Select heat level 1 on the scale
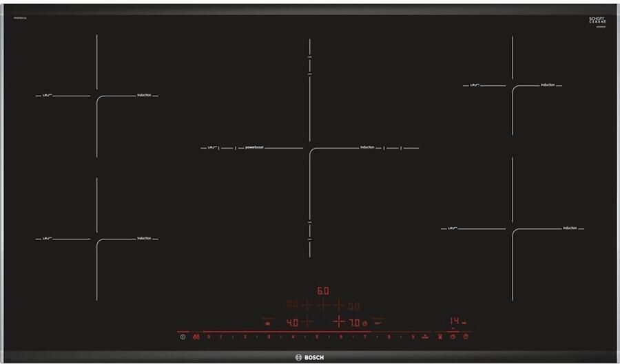Screen dimensions: 620x364 (220, 336)
